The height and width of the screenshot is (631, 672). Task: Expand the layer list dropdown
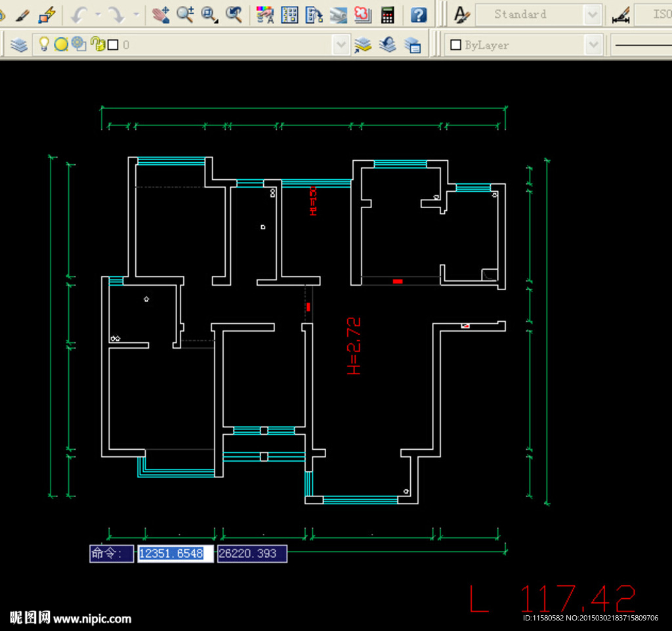(x=341, y=45)
